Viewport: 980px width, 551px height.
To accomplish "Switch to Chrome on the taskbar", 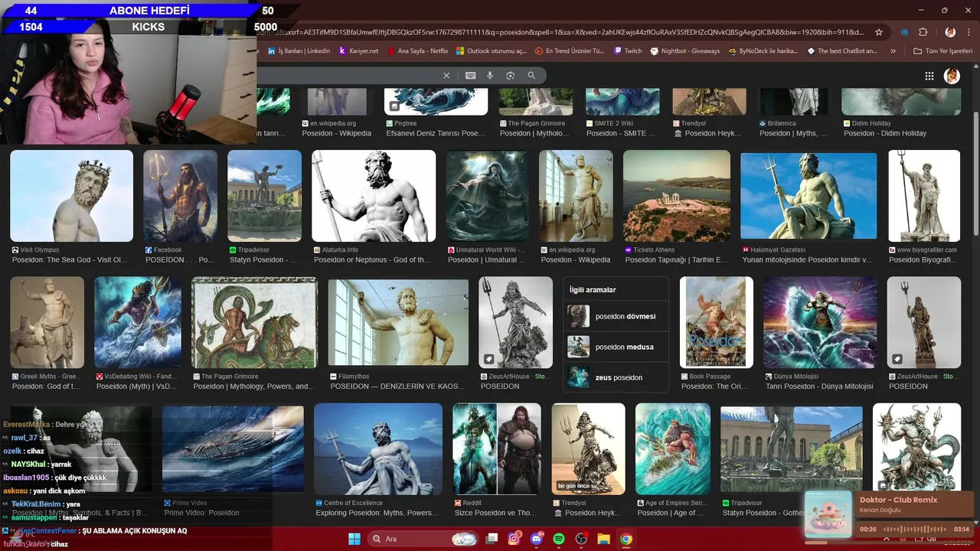I will point(626,539).
